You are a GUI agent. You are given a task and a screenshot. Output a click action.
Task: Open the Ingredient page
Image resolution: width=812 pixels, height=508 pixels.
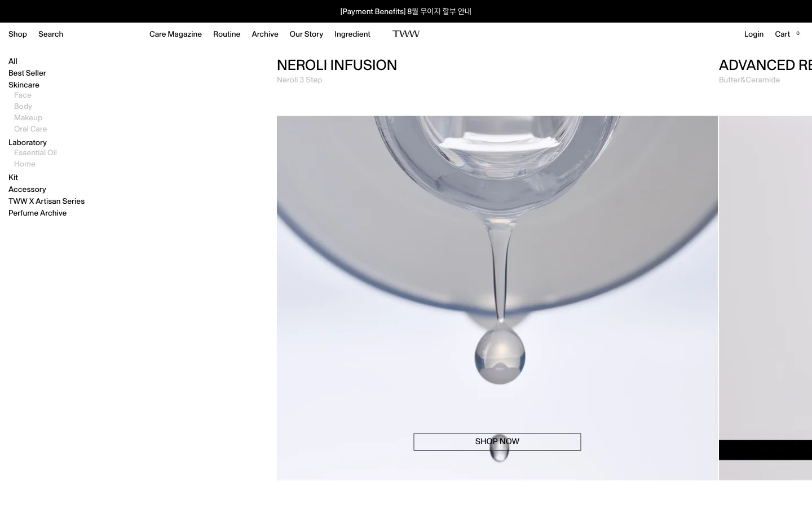[352, 34]
